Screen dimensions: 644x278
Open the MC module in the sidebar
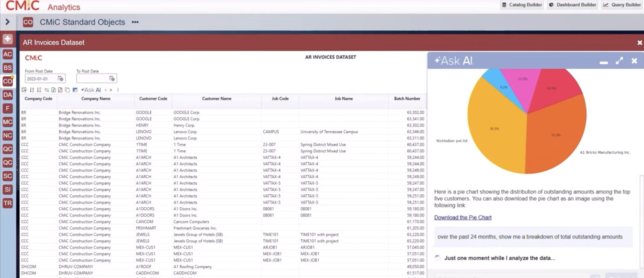tap(8, 122)
